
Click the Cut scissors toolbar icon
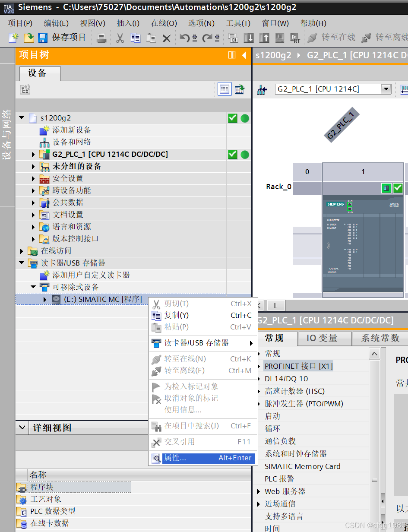point(120,38)
